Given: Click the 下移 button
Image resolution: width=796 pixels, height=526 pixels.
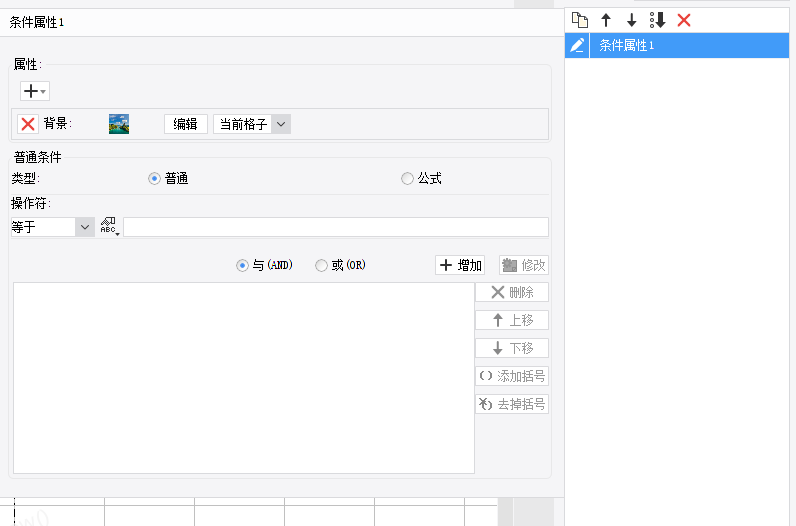Looking at the screenshot, I should [512, 348].
